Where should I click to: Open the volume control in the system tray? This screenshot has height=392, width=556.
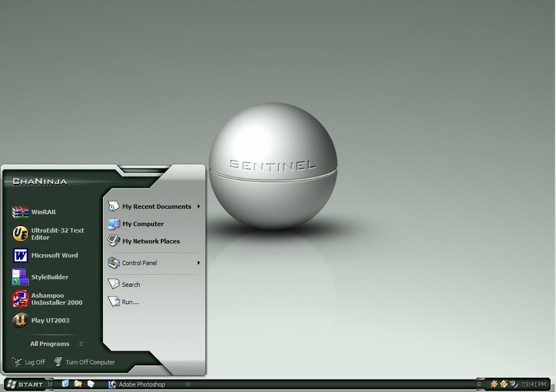pos(513,384)
